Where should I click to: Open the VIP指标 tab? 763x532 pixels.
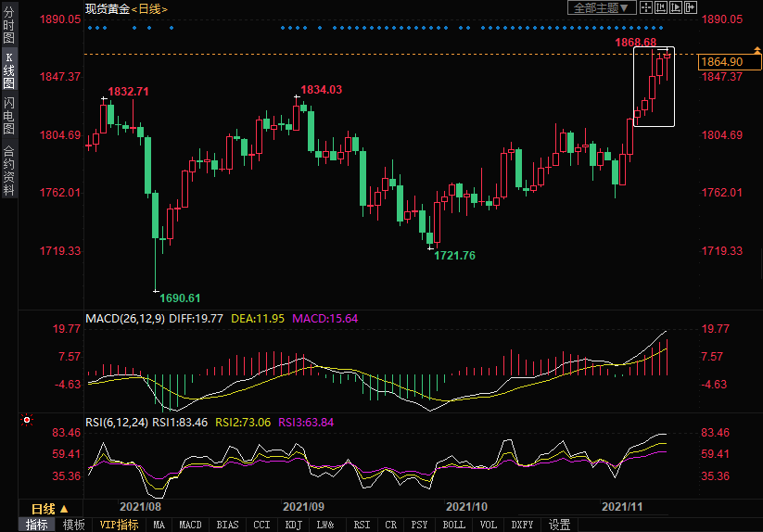point(119,525)
